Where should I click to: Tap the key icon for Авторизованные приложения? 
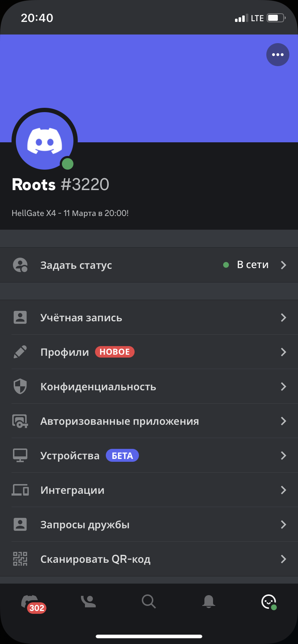point(20,421)
